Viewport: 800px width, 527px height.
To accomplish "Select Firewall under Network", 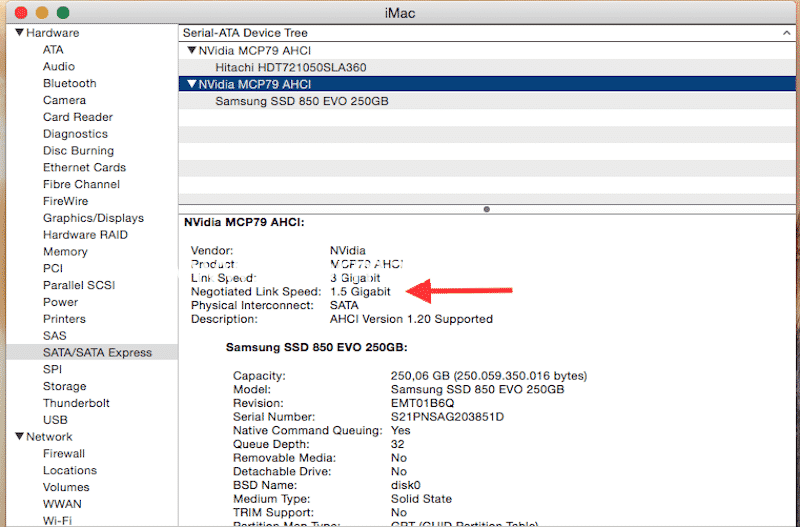I will tap(64, 454).
